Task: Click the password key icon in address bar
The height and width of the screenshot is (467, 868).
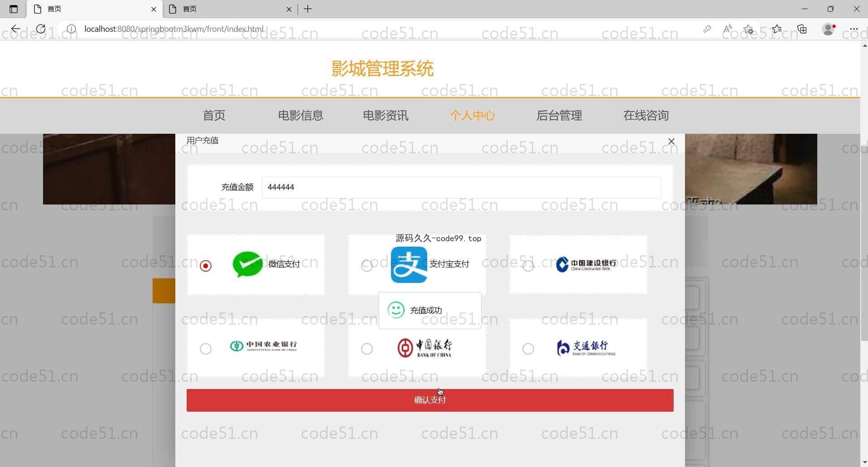Action: click(707, 29)
